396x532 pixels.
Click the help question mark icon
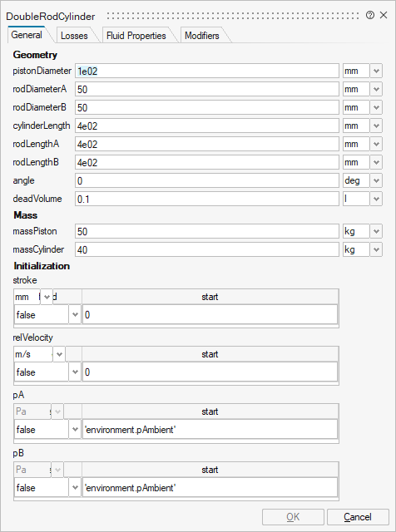370,15
